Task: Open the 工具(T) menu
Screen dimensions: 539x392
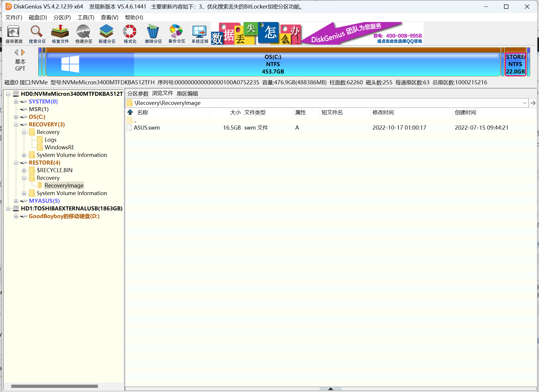Action: (85, 17)
